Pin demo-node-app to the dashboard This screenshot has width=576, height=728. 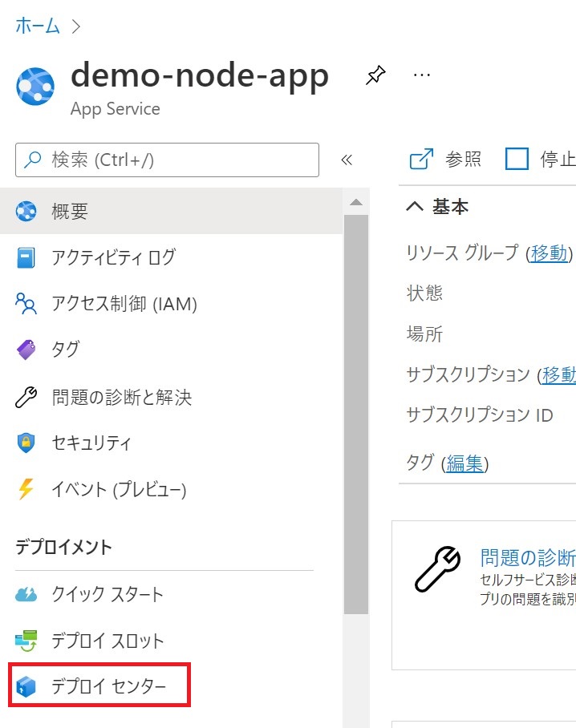[x=375, y=75]
